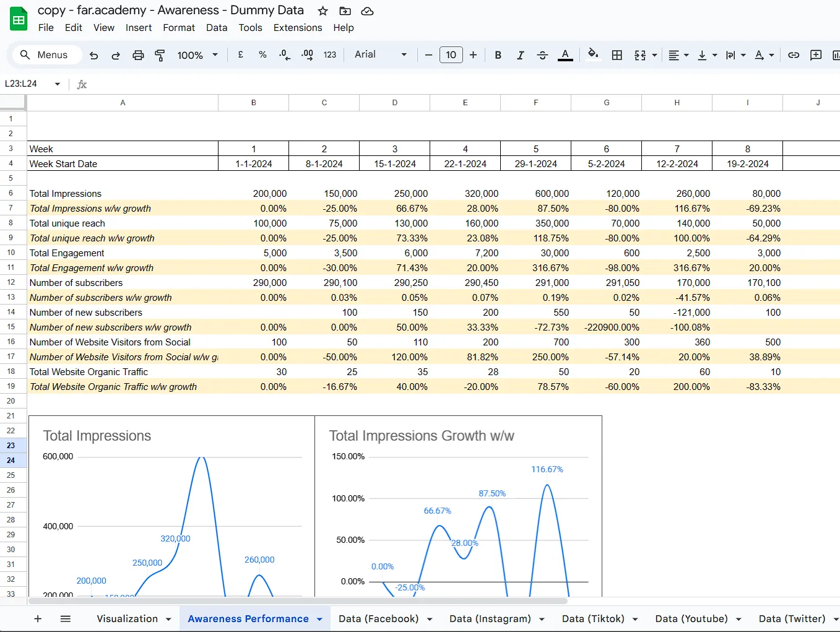
Task: Open the File menu
Action: pyautogui.click(x=46, y=28)
